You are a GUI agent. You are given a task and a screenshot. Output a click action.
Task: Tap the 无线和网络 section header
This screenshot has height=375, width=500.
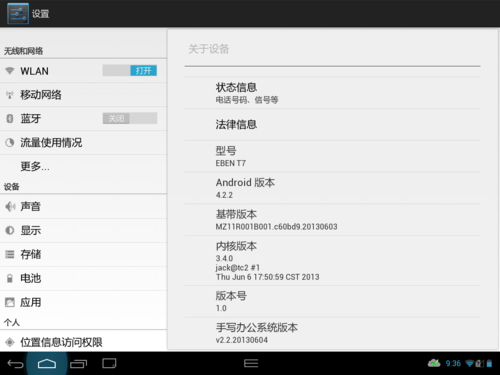(x=23, y=51)
